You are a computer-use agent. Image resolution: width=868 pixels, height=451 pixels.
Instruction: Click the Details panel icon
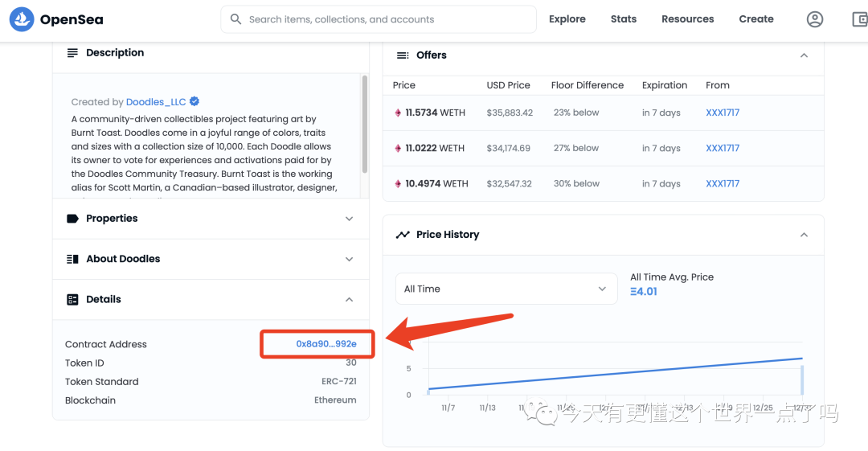pyautogui.click(x=72, y=299)
